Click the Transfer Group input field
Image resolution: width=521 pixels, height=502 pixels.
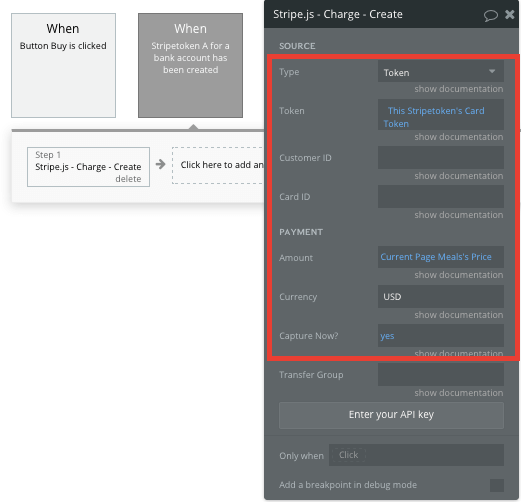click(x=441, y=375)
